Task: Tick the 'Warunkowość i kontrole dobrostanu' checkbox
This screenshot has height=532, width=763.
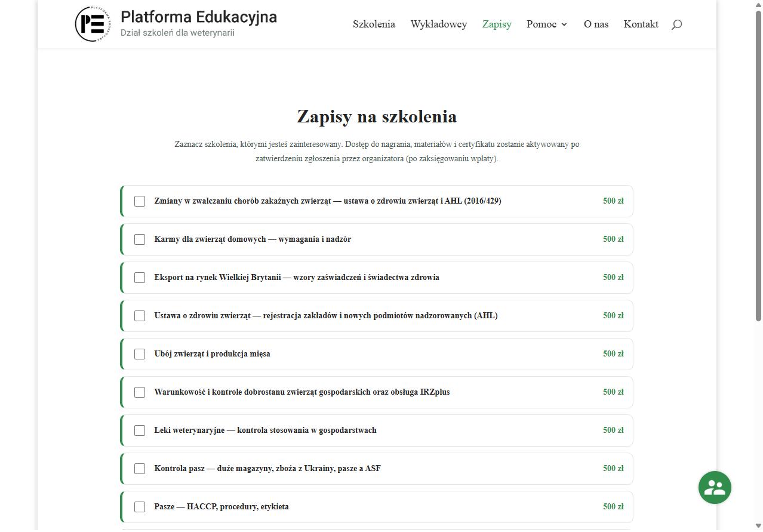Action: 140,392
